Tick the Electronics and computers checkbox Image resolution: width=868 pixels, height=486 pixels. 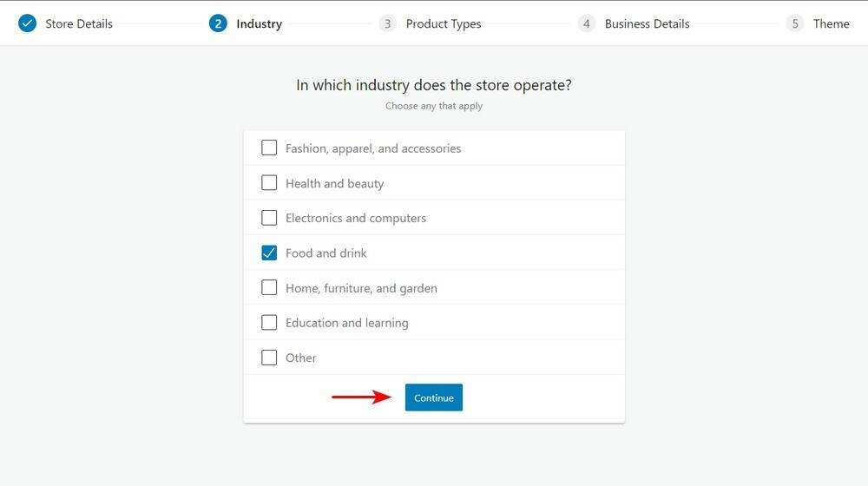coord(269,218)
